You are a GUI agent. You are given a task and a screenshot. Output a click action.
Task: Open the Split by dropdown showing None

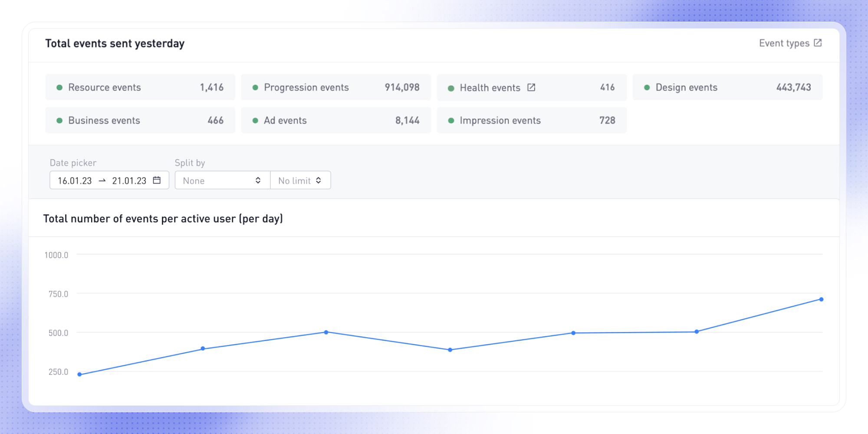(x=221, y=180)
